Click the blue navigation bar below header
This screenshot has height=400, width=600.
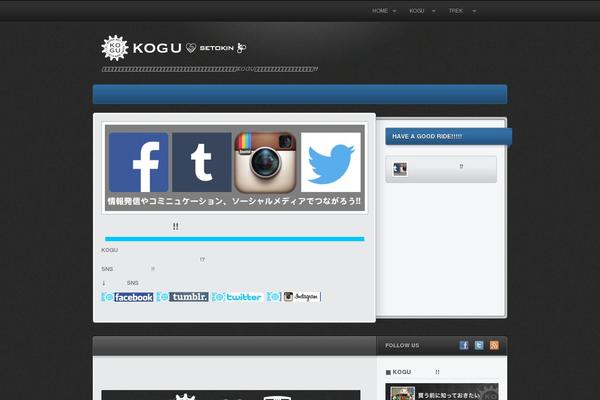coord(300,94)
